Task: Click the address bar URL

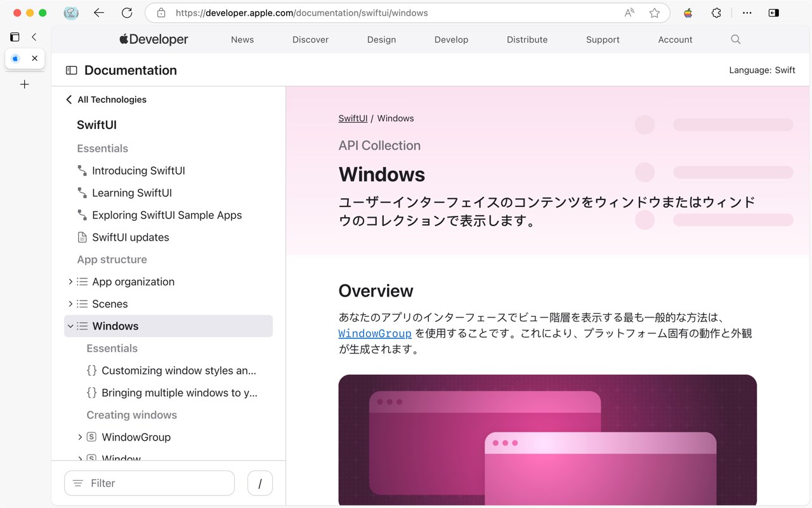Action: (301, 13)
